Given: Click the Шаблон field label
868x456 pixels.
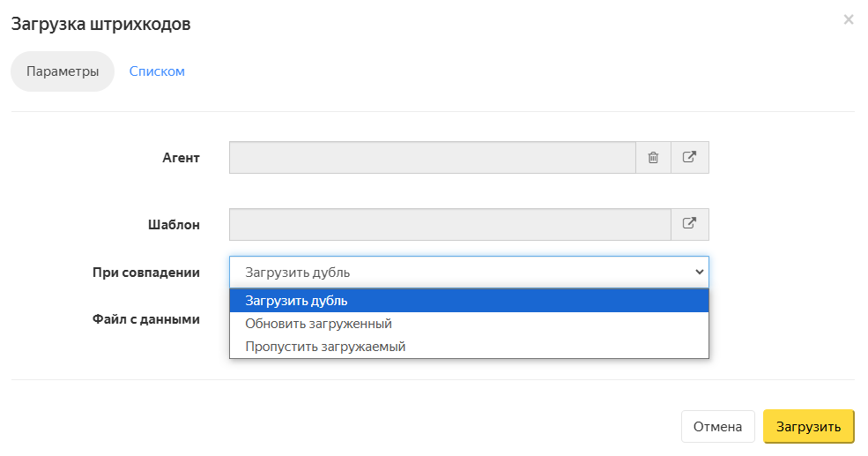Looking at the screenshot, I should pos(173,224).
